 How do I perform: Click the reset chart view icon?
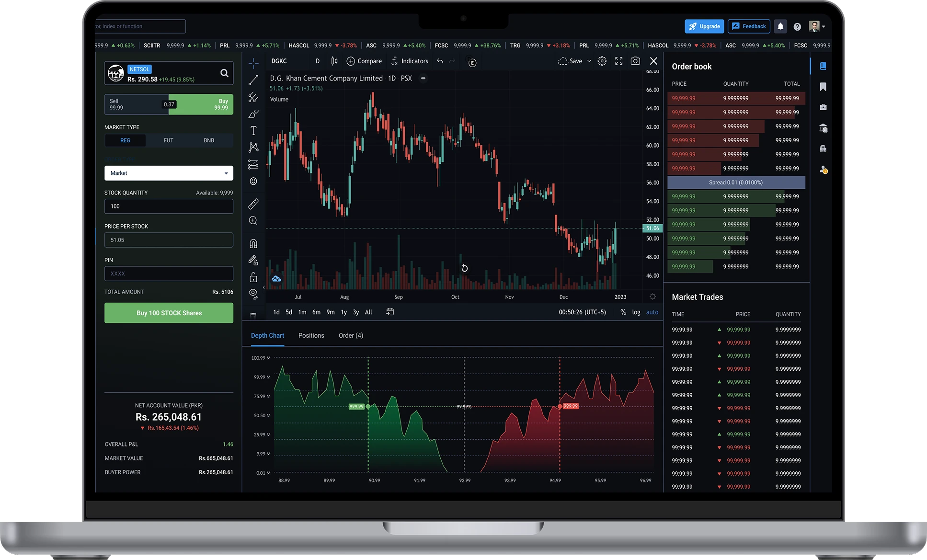(464, 268)
